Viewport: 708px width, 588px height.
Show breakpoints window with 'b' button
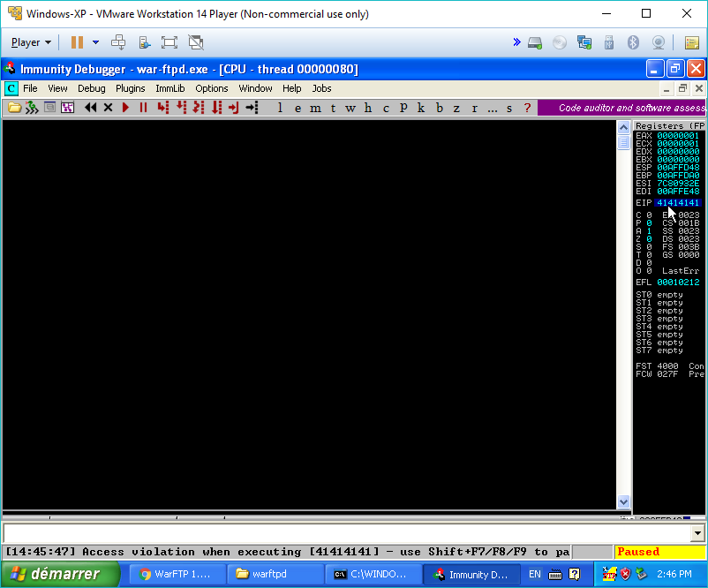point(439,108)
